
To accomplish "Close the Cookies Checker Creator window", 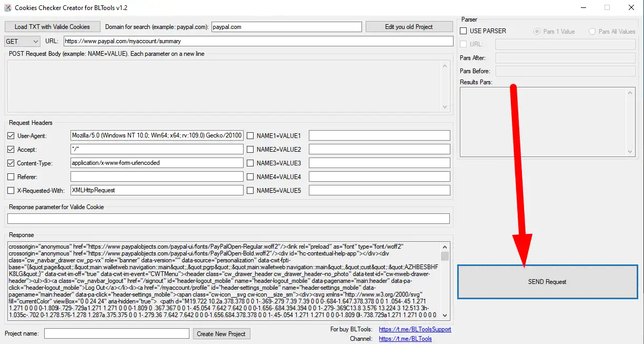I will pyautogui.click(x=631, y=8).
